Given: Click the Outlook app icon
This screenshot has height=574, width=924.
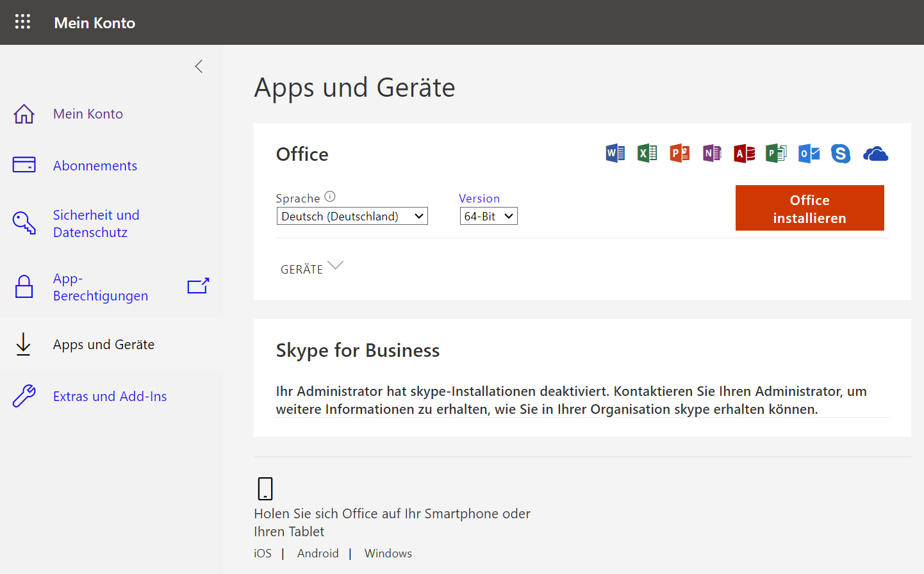Looking at the screenshot, I should pyautogui.click(x=809, y=153).
